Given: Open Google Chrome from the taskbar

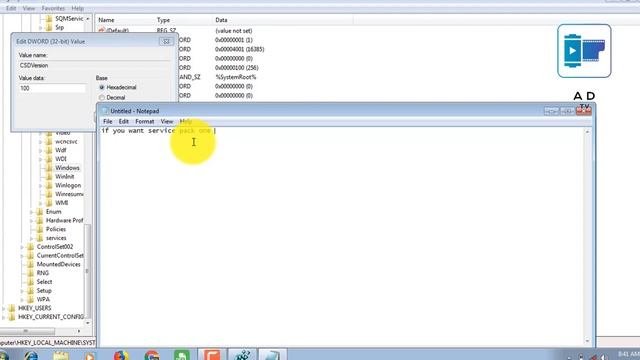Looking at the screenshot, I should click(151, 355).
